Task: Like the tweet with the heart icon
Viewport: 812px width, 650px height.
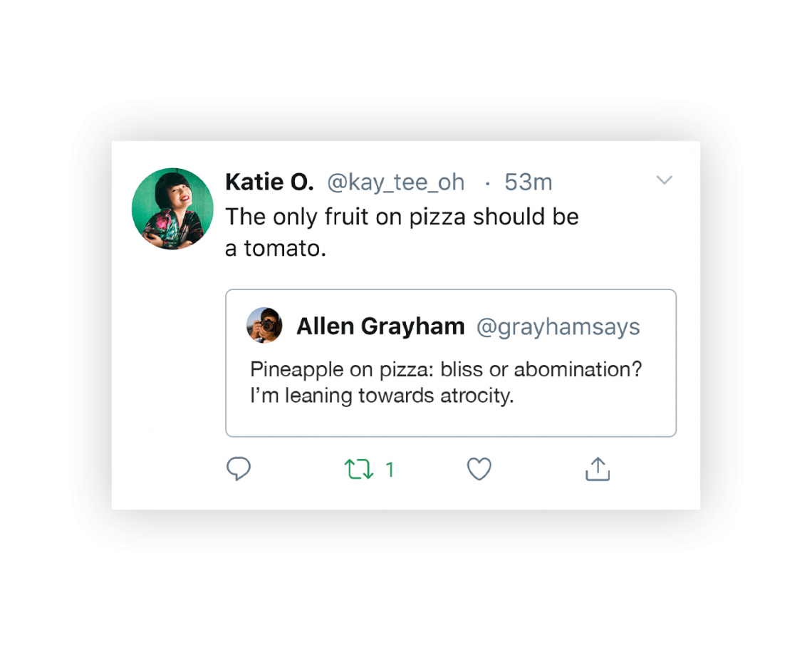Action: 479,469
